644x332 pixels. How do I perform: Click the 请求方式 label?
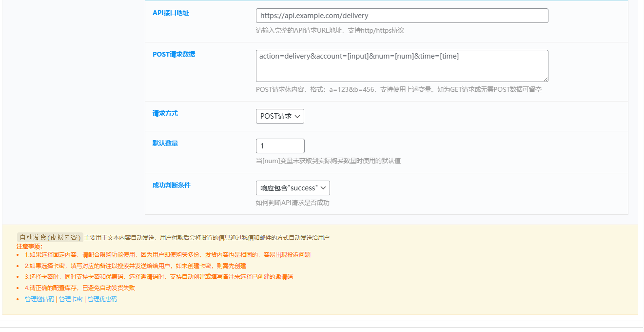tap(165, 113)
